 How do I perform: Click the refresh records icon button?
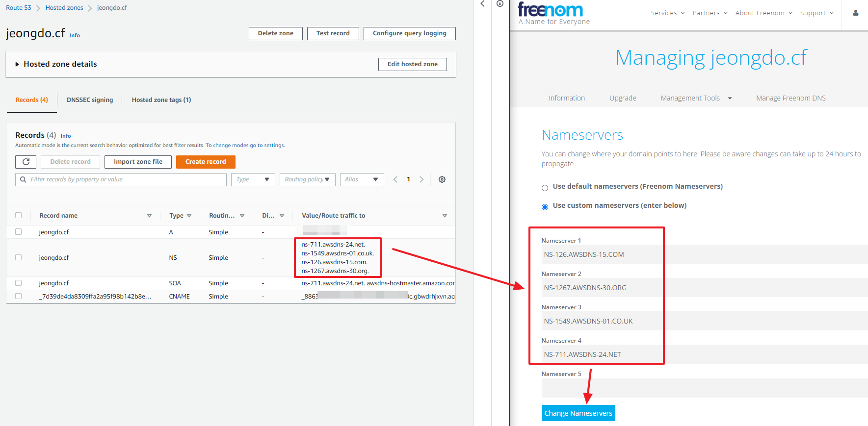[x=26, y=162]
